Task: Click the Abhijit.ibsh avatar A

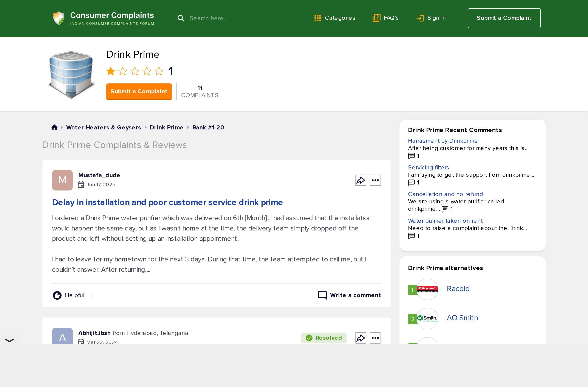Action: [62, 336]
